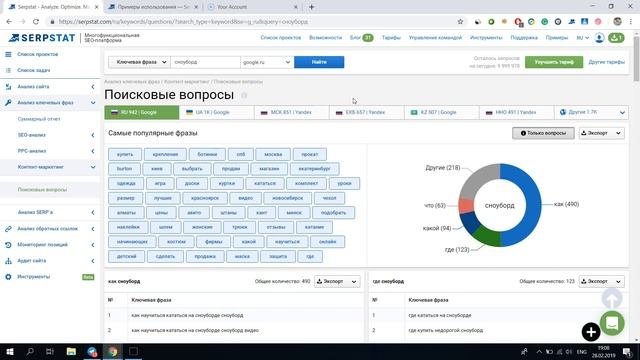
Task: Open Экспорт dropdown in где сноуборд table
Action: click(602, 281)
